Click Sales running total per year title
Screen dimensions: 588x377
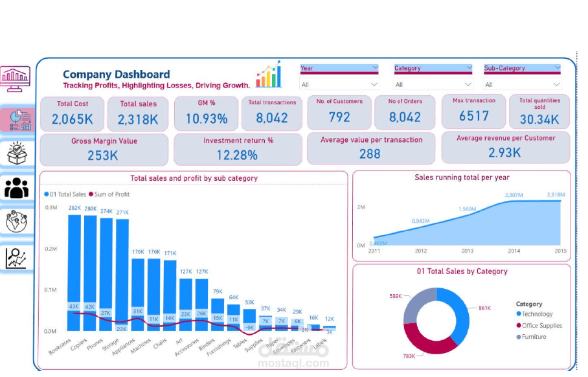tap(462, 177)
